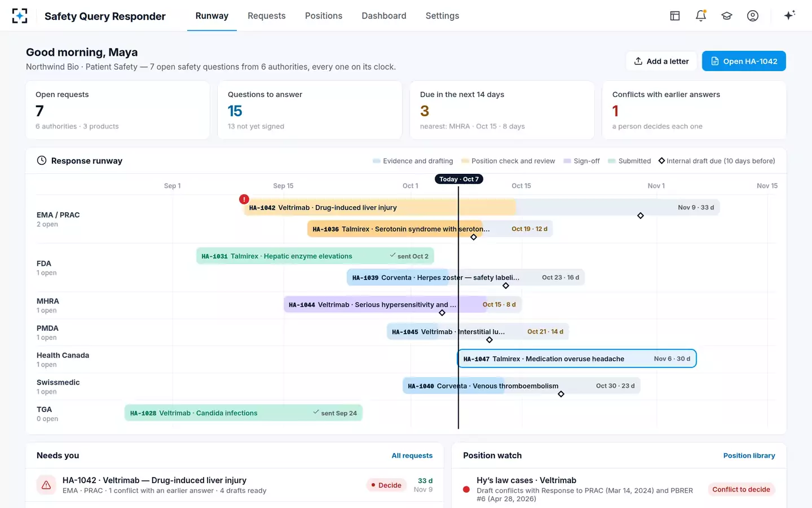Click the Decide badge on HA-1042 row
Screen dimensions: 812x508
(x=386, y=485)
